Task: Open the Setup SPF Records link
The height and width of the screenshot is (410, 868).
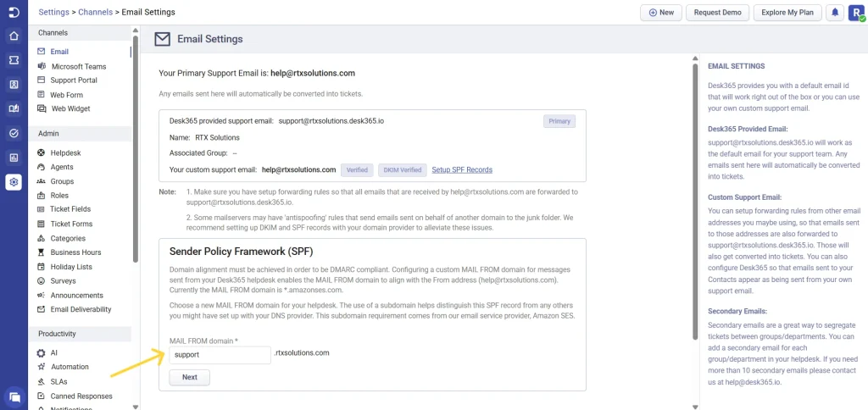Action: click(x=462, y=170)
